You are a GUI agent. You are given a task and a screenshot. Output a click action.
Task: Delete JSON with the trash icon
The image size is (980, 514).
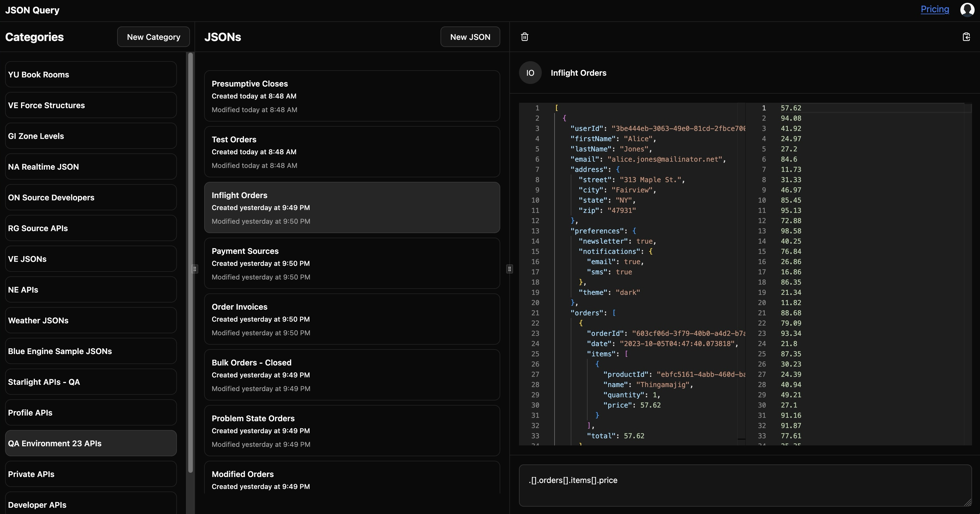pos(525,36)
